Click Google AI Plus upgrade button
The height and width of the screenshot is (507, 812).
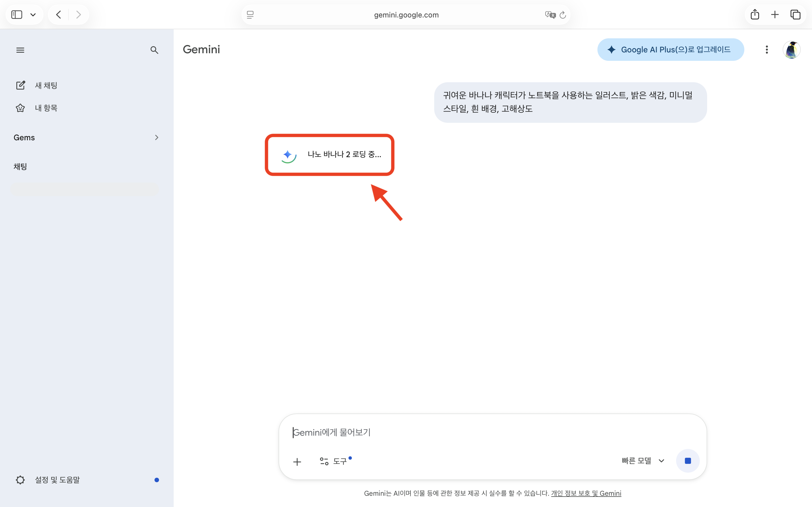point(670,50)
